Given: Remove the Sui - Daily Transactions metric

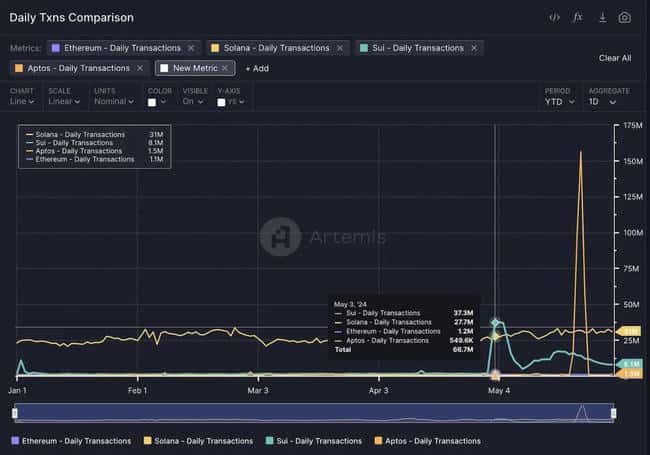Looking at the screenshot, I should coord(473,48).
